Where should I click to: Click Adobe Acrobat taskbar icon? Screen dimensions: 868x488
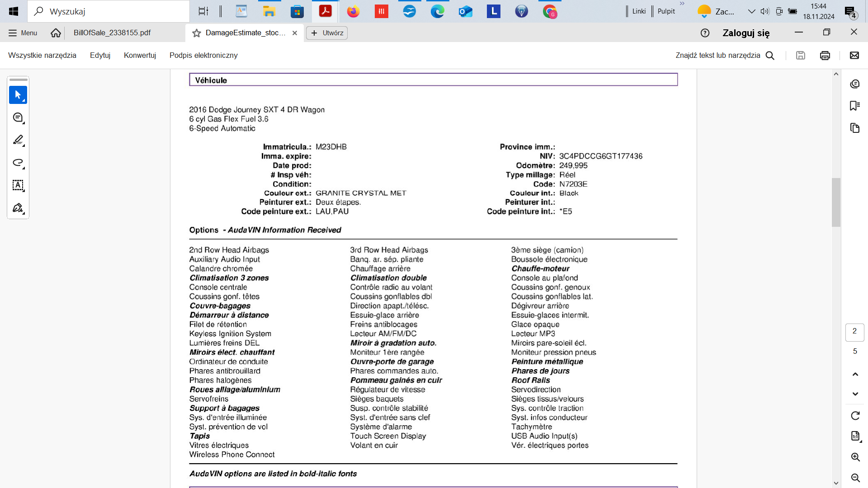[325, 11]
